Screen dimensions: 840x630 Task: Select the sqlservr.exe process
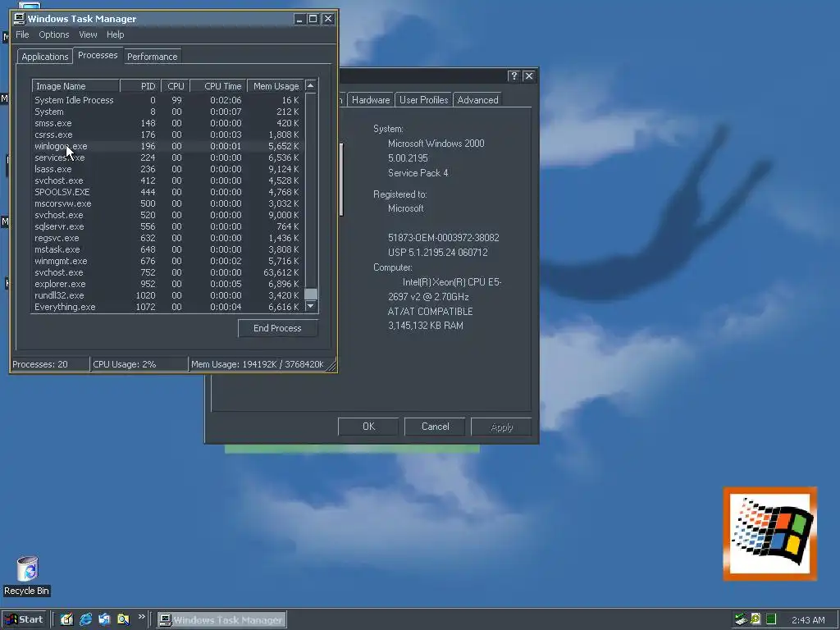(167, 226)
